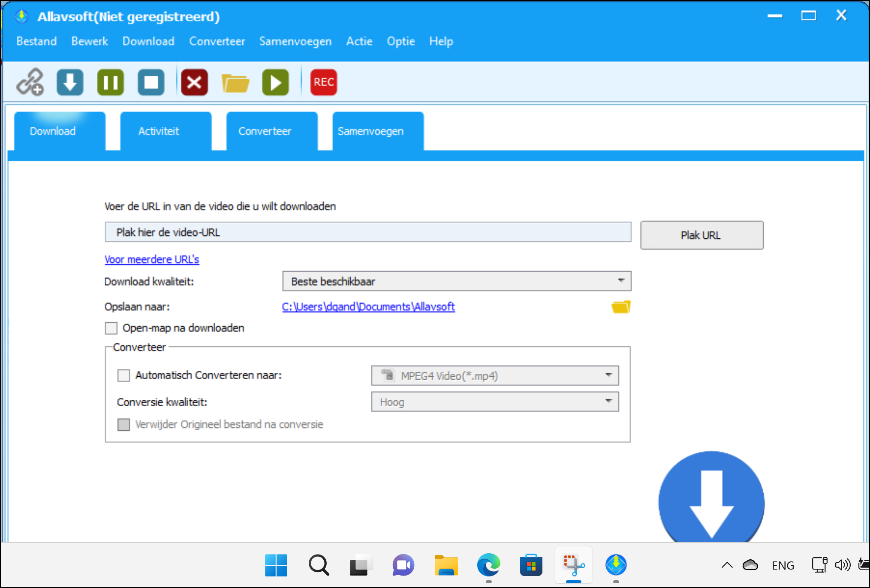Enable Open-map na downloaden checkbox
Screen dimensions: 870x588
(x=110, y=327)
